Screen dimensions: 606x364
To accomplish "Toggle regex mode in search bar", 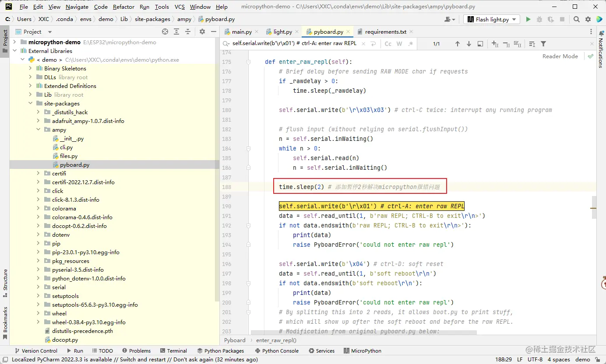I will click(x=410, y=44).
